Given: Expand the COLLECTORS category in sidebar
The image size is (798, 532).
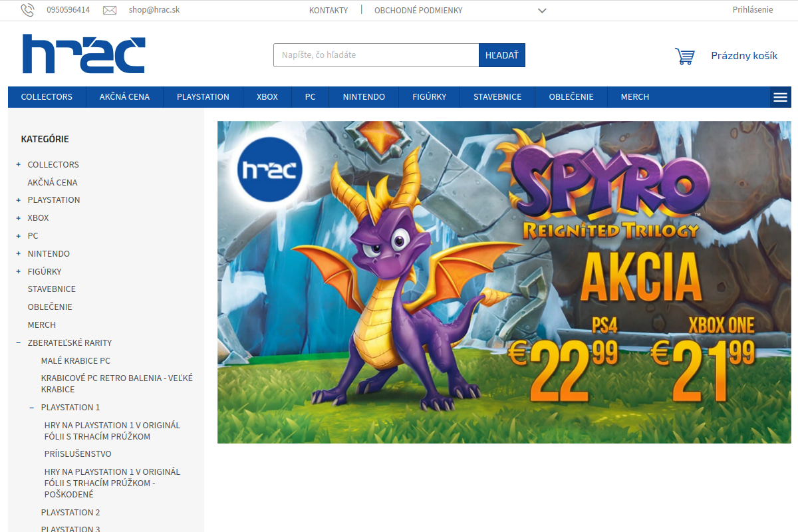Looking at the screenshot, I should pos(19,164).
